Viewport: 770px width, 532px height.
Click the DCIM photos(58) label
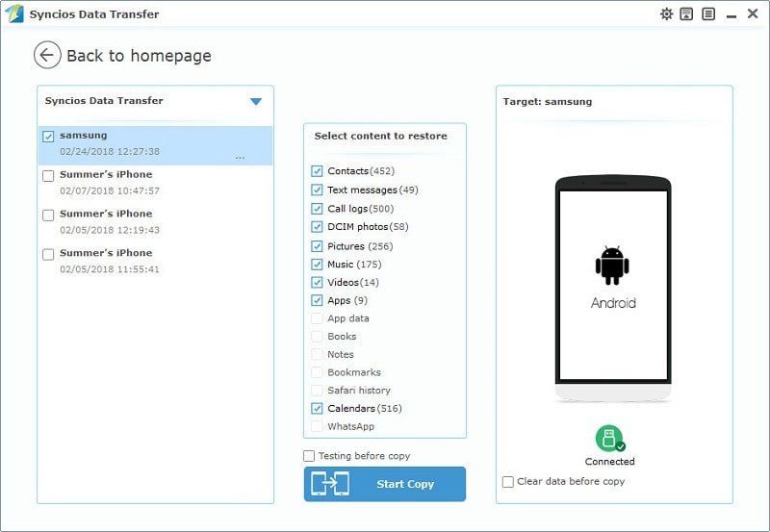click(x=368, y=227)
